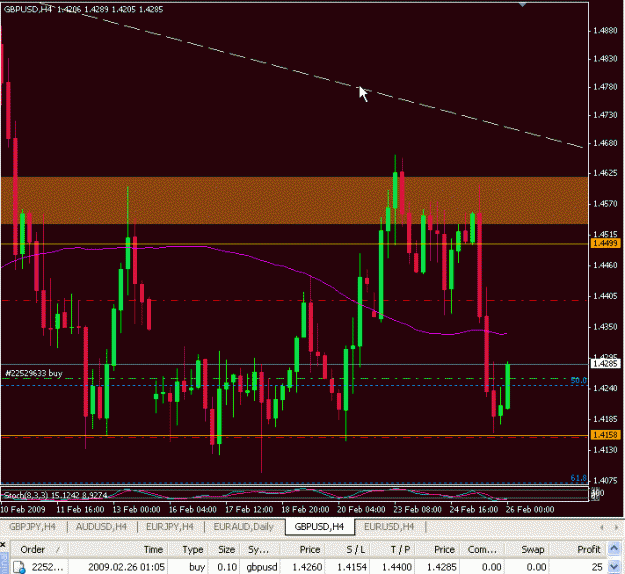Click the 0.00 value under Com...
The image size is (625, 574).
click(491, 567)
